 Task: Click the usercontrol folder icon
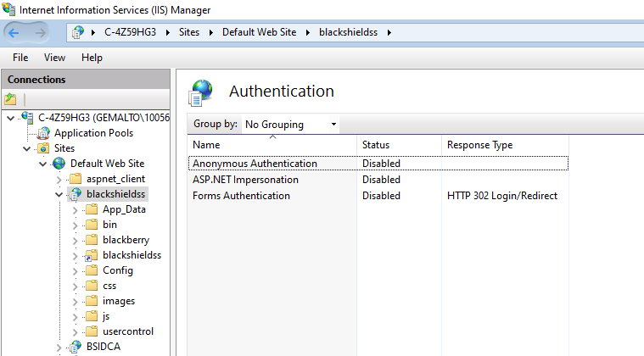pyautogui.click(x=92, y=331)
